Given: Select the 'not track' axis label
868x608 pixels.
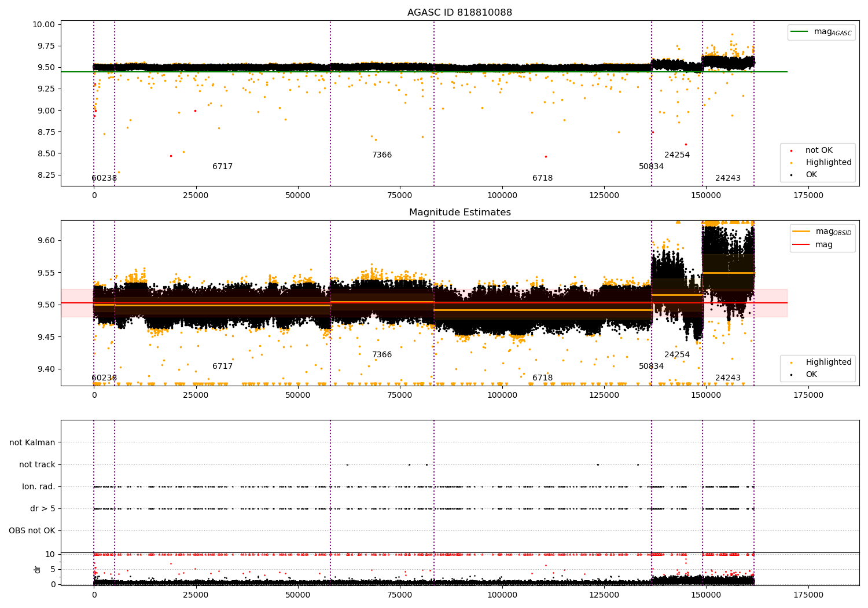Looking at the screenshot, I should (x=37, y=465).
